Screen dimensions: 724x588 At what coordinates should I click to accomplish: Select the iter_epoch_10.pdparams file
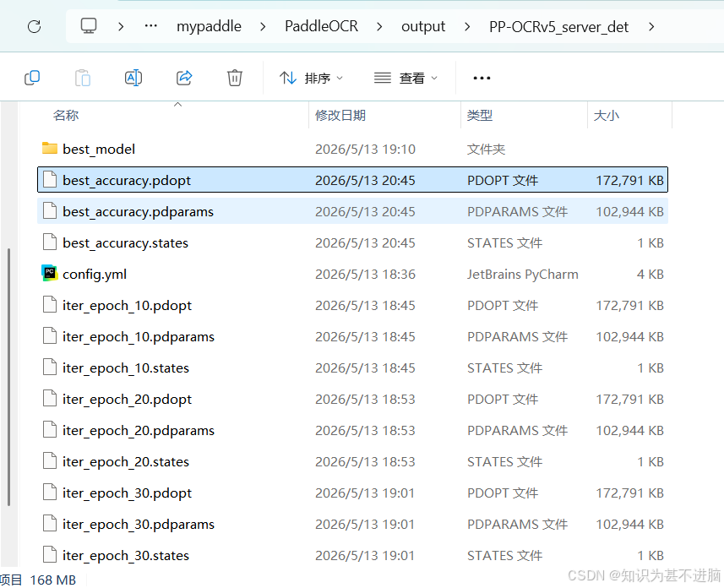coord(353,336)
